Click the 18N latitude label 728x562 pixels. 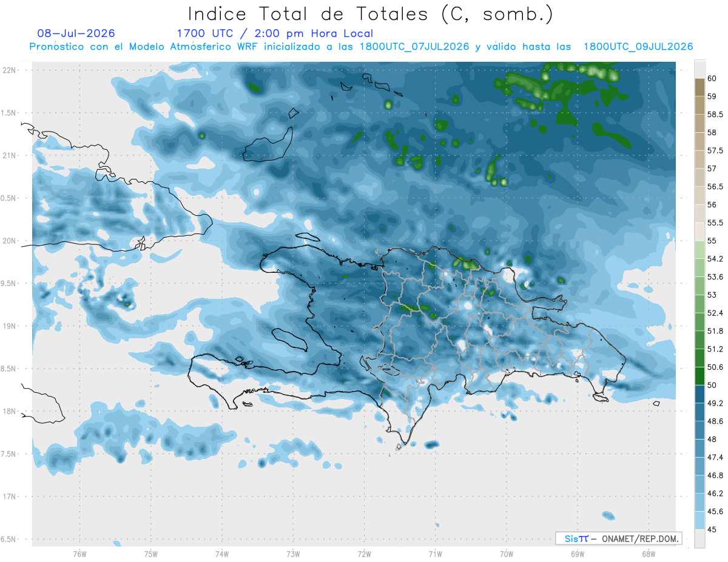click(9, 411)
